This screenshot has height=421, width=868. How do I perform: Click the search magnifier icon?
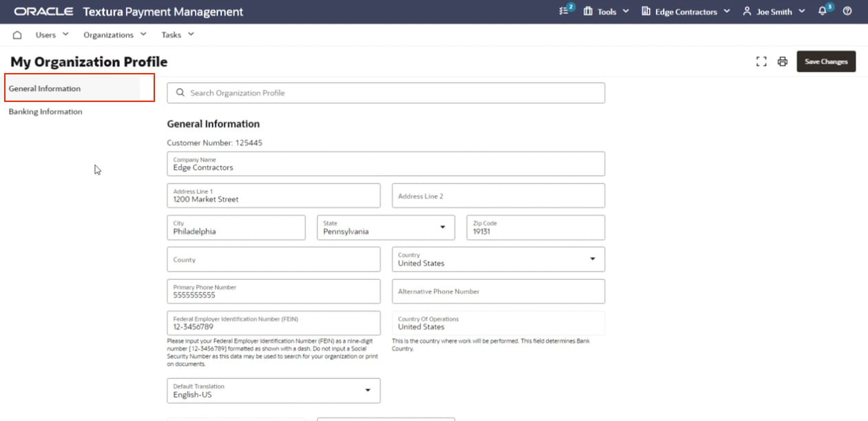click(180, 93)
